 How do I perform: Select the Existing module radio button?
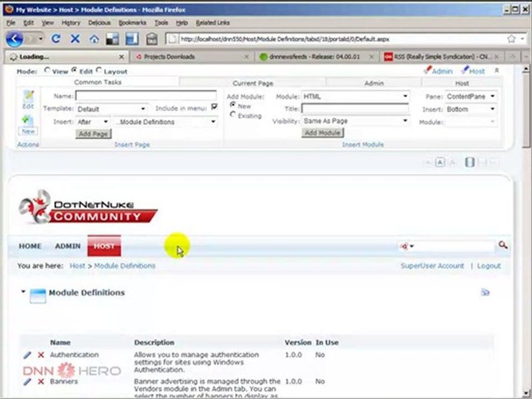pyautogui.click(x=233, y=115)
